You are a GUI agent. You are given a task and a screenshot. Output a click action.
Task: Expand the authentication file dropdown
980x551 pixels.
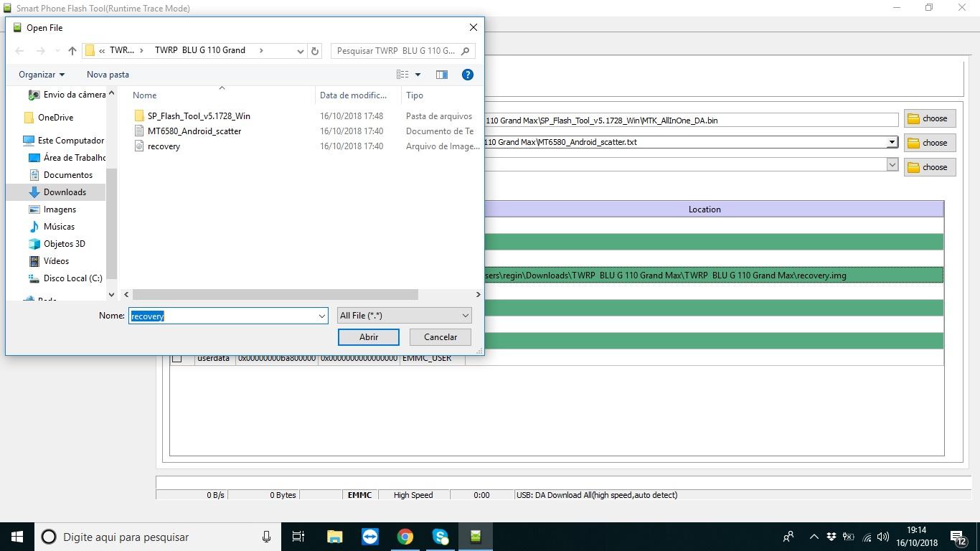tap(892, 164)
